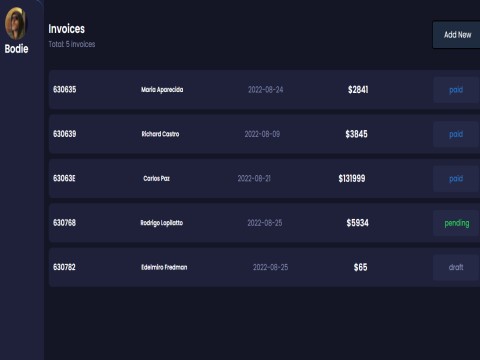This screenshot has width=480, height=360.
Task: Click the Invoices page heading
Action: [67, 29]
